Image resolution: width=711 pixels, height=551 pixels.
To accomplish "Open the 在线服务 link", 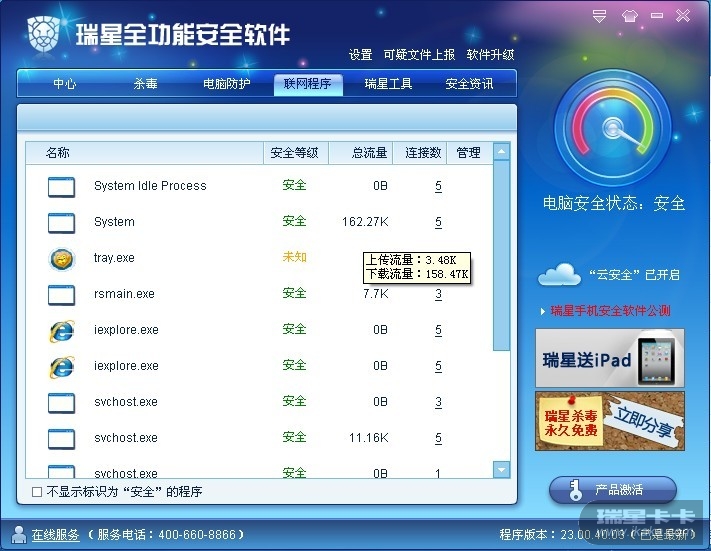I will [55, 535].
